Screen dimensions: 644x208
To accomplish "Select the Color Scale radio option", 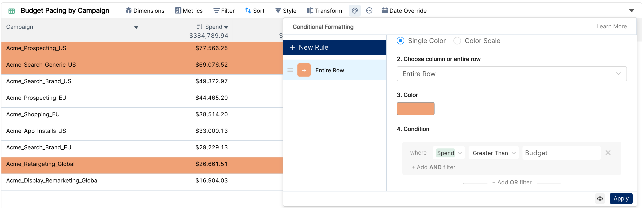I will (457, 41).
